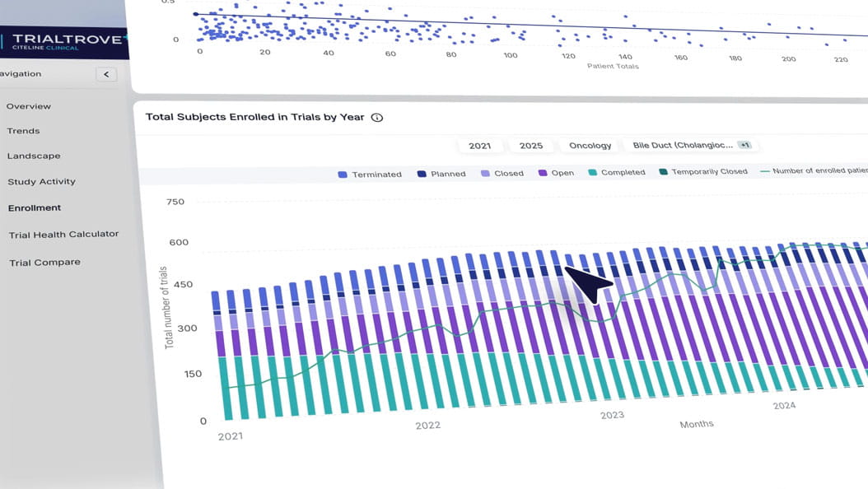The width and height of the screenshot is (868, 489).
Task: Switch to the Overview section
Action: 29,105
